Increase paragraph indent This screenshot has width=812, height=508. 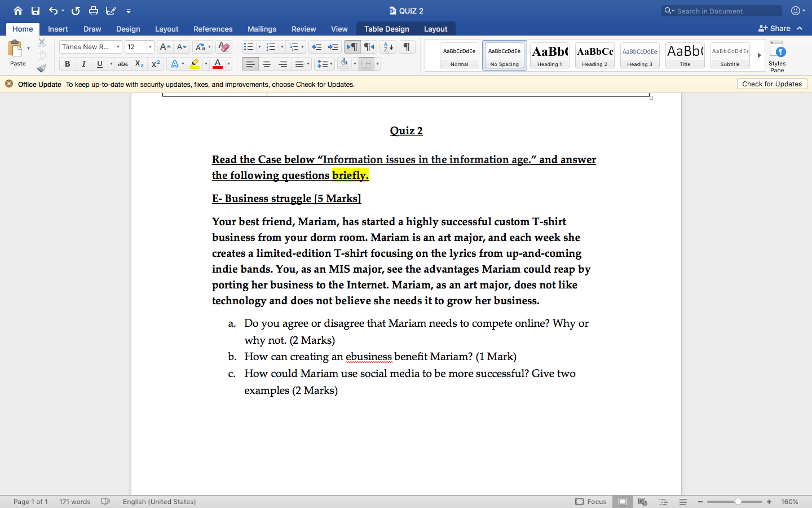[x=333, y=47]
